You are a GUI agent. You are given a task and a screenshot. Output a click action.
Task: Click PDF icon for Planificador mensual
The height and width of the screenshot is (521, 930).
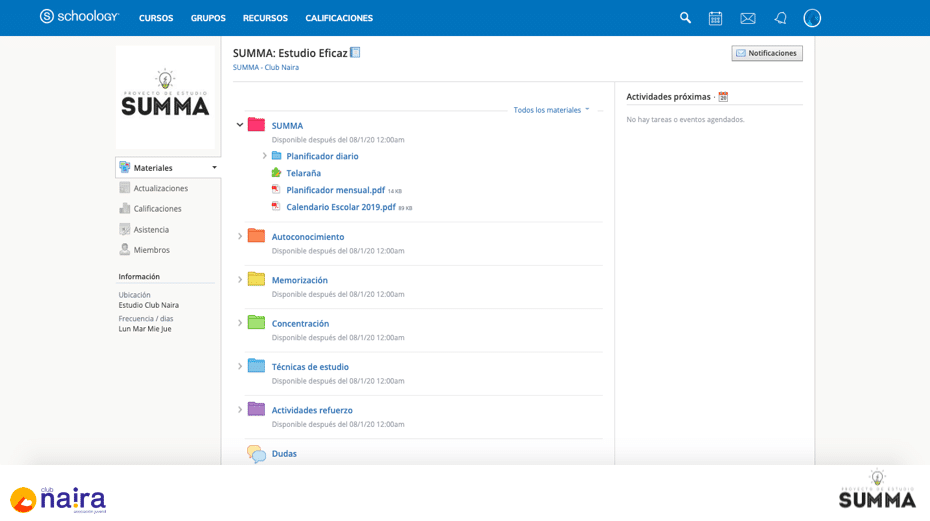tap(276, 189)
